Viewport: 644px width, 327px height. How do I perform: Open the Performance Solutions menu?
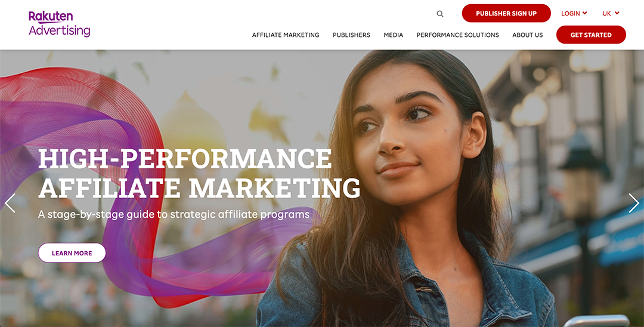tap(457, 35)
